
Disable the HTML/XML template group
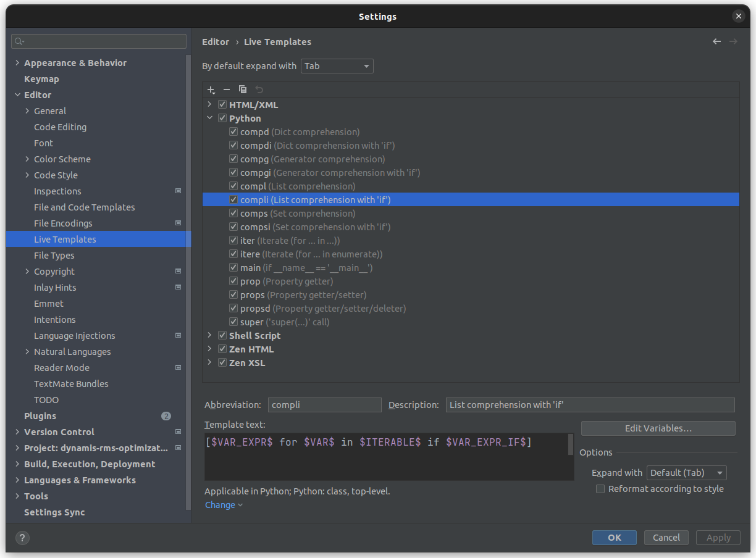[x=222, y=104]
